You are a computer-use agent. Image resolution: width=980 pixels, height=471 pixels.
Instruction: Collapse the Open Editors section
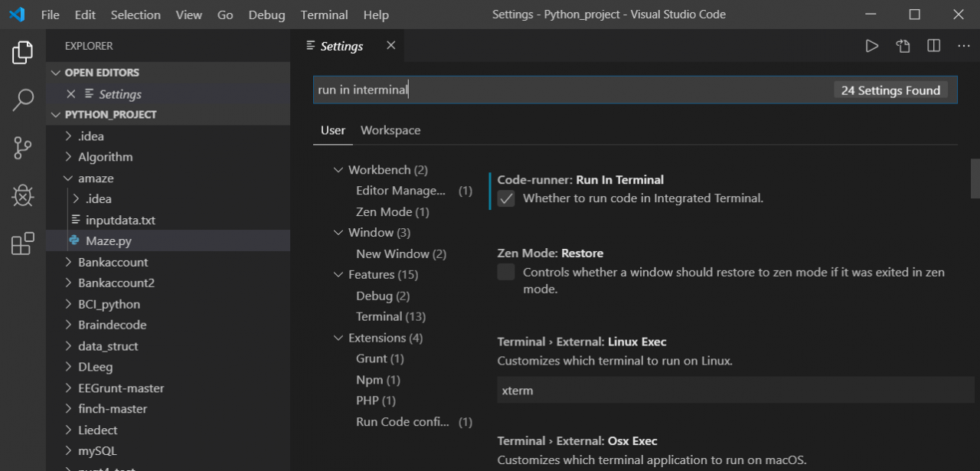point(55,73)
